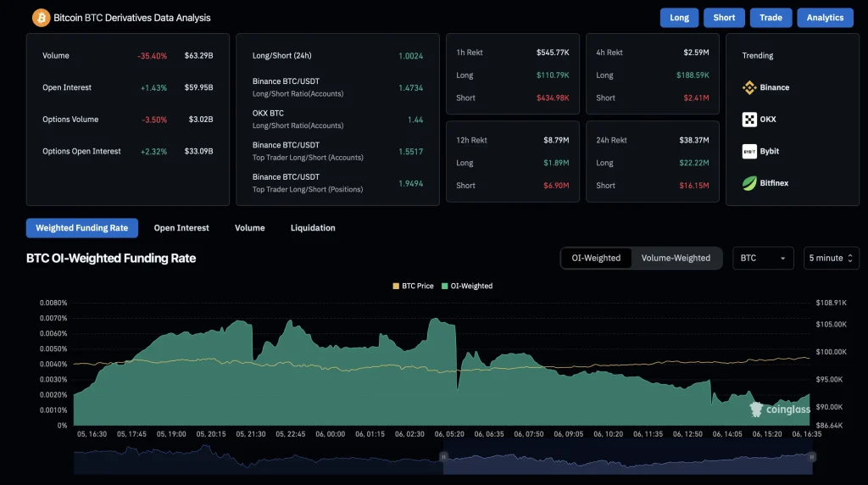
Task: Click the Options Open Interest value $33.09B
Action: click(x=198, y=151)
